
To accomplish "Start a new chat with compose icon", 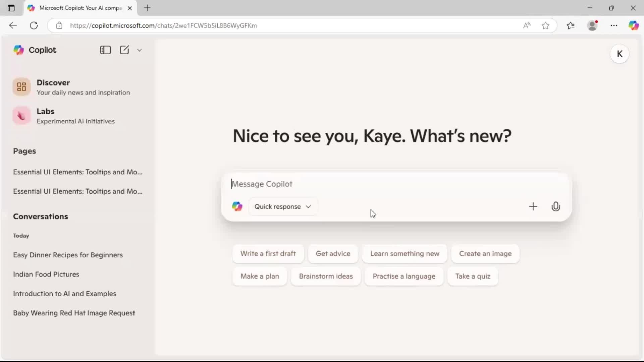I will coord(124,50).
